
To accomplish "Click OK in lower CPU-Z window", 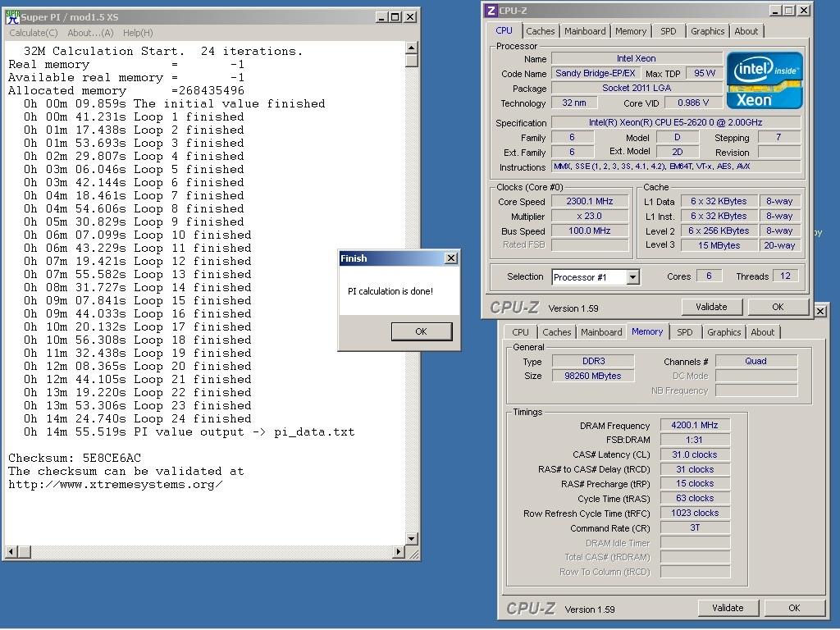I will click(794, 608).
